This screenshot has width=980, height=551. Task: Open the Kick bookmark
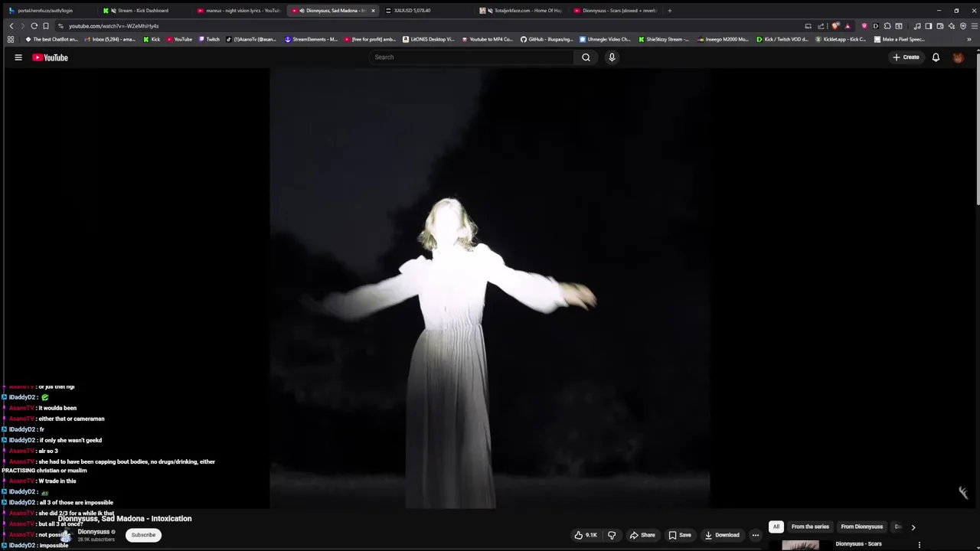[152, 39]
